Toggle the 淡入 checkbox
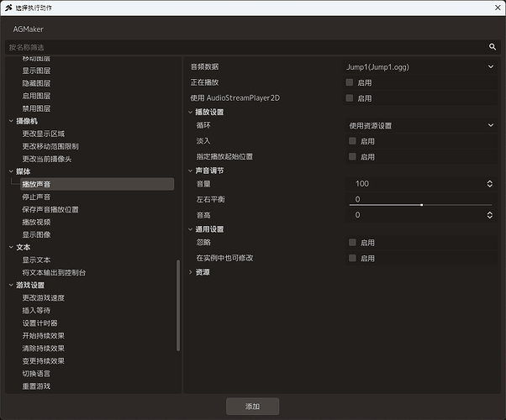The width and height of the screenshot is (506, 420). coord(352,141)
